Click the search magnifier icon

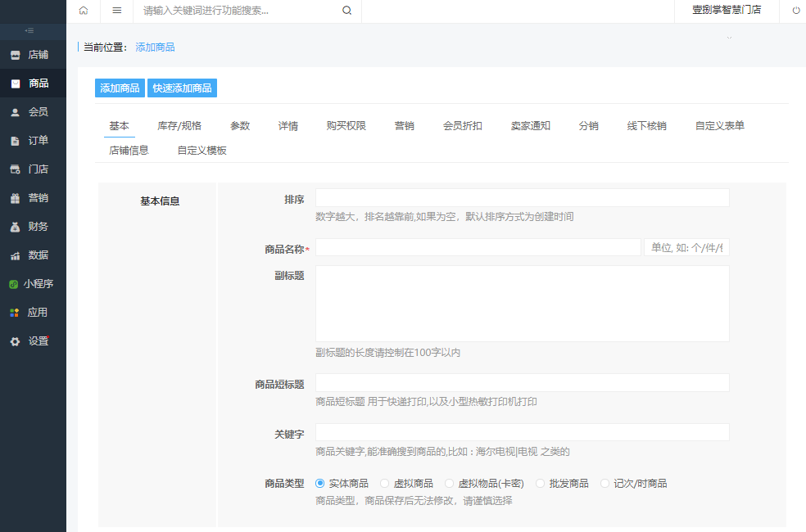(x=347, y=11)
